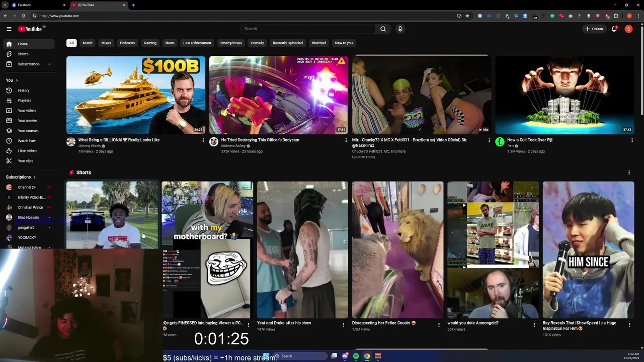Click the bookmark star in address bar
The image size is (644, 362).
[467, 16]
